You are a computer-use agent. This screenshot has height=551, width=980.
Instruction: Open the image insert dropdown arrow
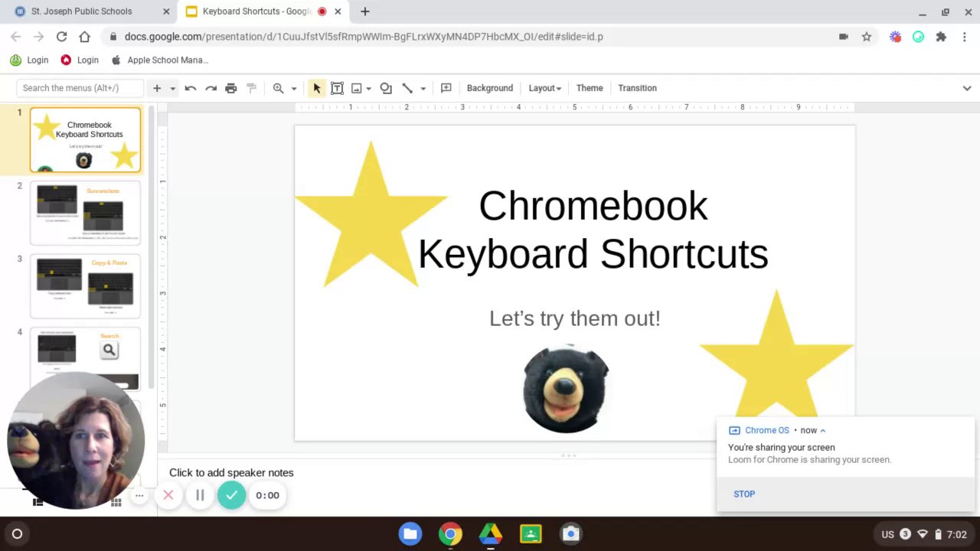pyautogui.click(x=368, y=88)
